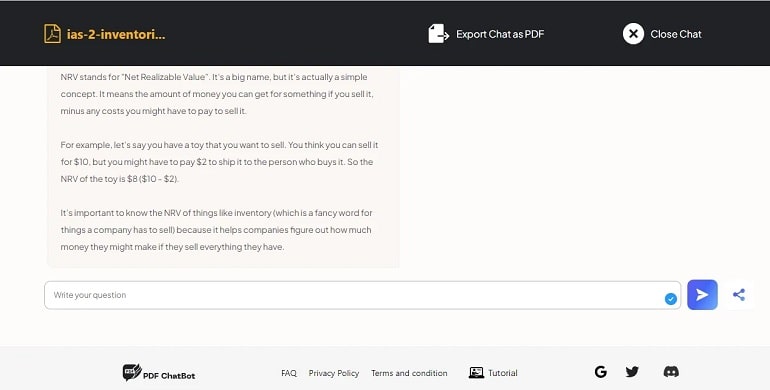770x390 pixels.
Task: Click the Google icon in footer
Action: (x=600, y=372)
